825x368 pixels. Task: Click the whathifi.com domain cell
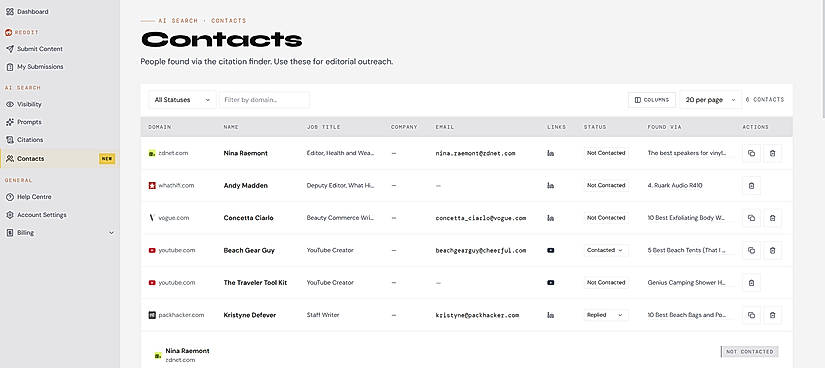(172, 185)
